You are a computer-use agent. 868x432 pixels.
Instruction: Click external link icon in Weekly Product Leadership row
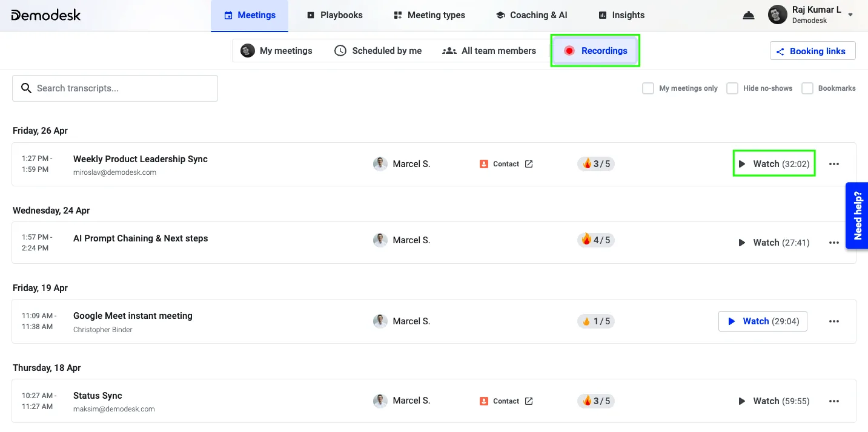[529, 164]
